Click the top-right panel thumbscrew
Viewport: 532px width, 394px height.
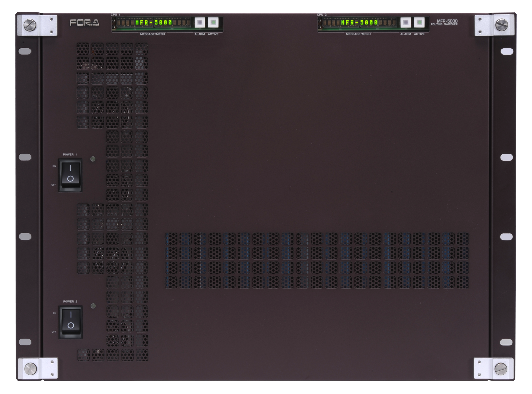pos(502,24)
